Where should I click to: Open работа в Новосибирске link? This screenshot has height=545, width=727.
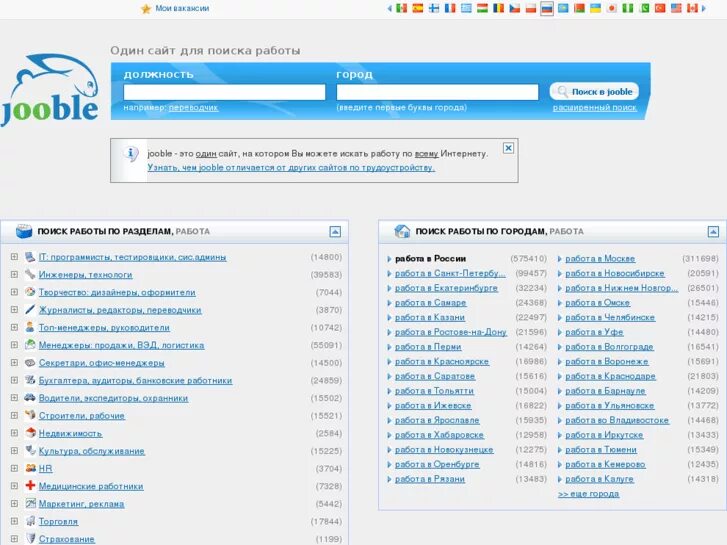pos(615,273)
